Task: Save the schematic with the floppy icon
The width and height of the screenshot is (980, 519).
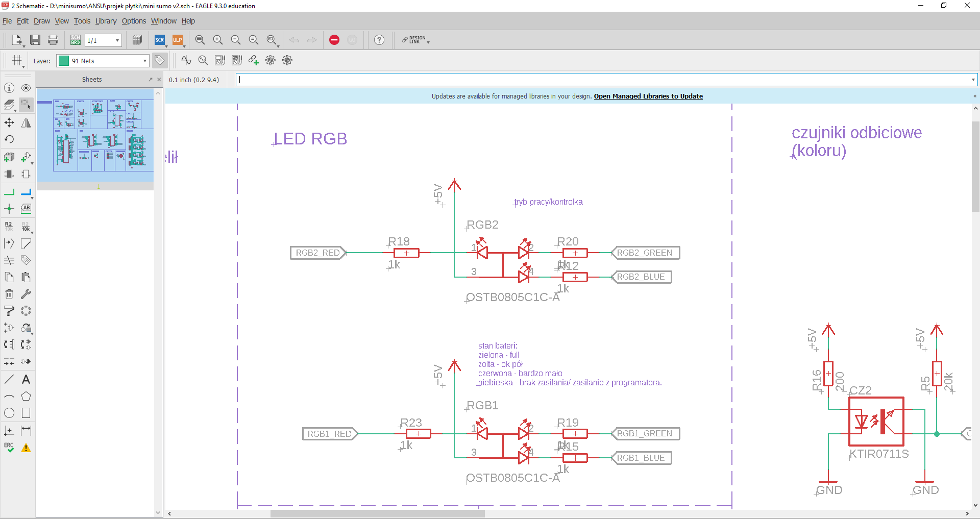Action: click(x=35, y=40)
